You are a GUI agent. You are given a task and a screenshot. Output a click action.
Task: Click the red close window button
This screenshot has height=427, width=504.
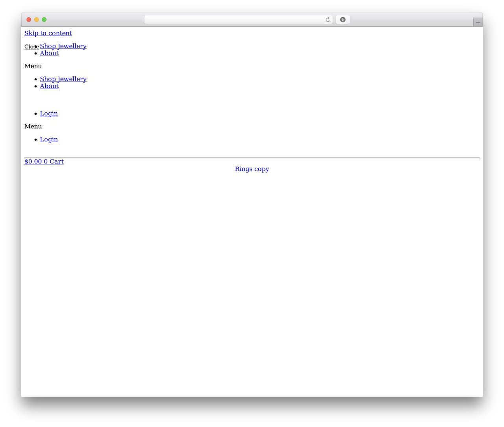pos(29,20)
